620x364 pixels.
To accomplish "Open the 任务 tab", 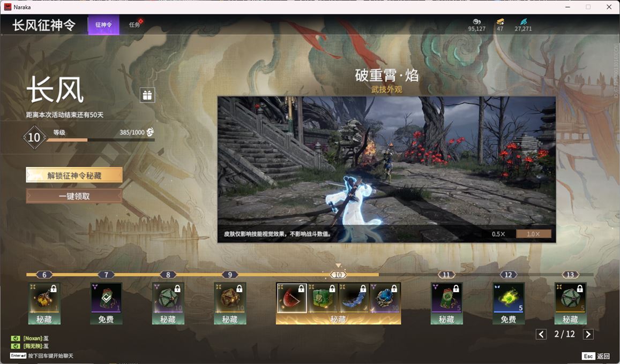I will pos(135,25).
